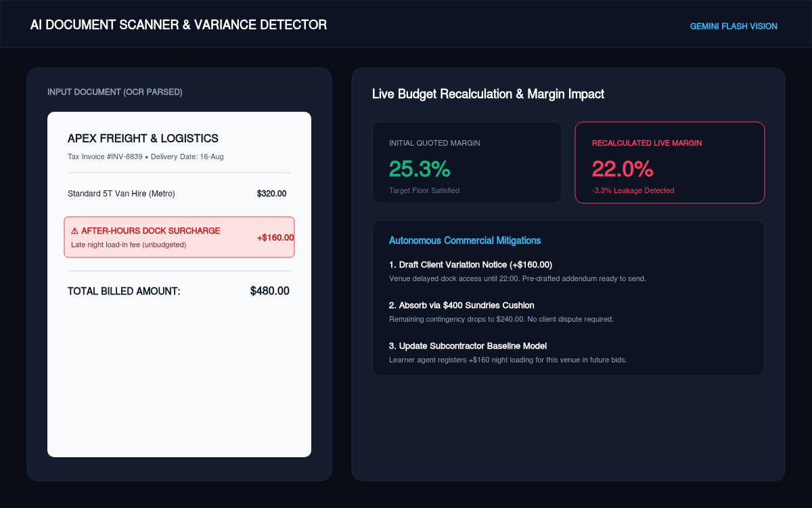Click the warning icon on After-Hours Dock Surcharge
Image resolution: width=812 pixels, height=508 pixels.
tap(74, 231)
